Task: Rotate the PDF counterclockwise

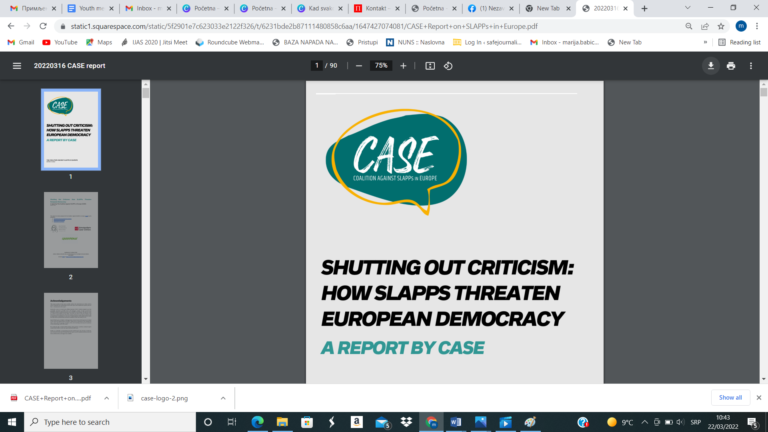Action: [448, 66]
